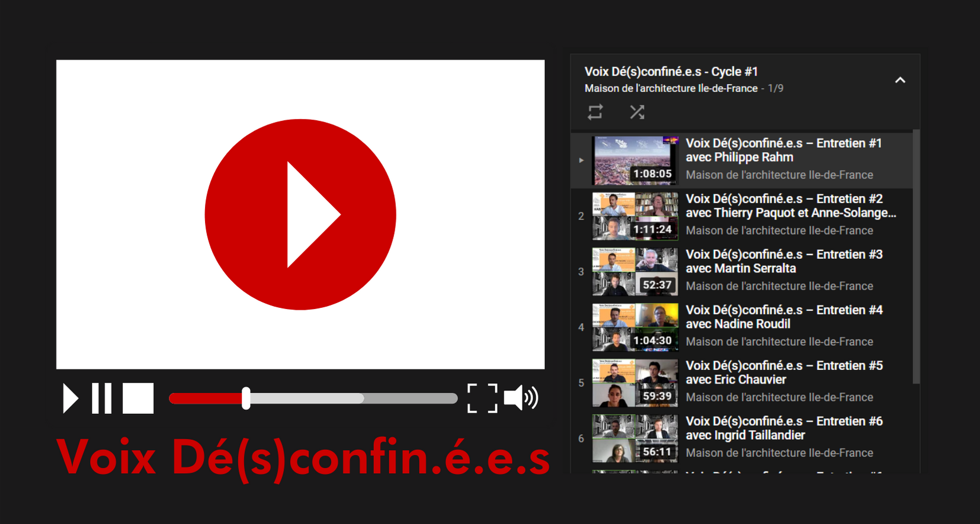
Task: Click the big red play button
Action: tap(300, 214)
